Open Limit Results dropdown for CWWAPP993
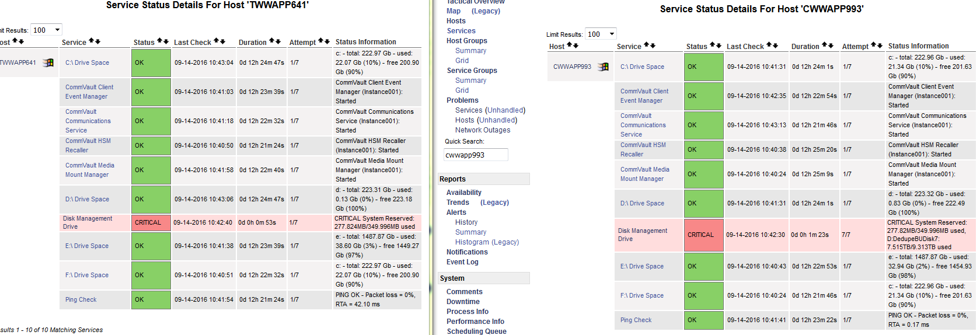Image resolution: width=980 pixels, height=335 pixels. pyautogui.click(x=601, y=34)
